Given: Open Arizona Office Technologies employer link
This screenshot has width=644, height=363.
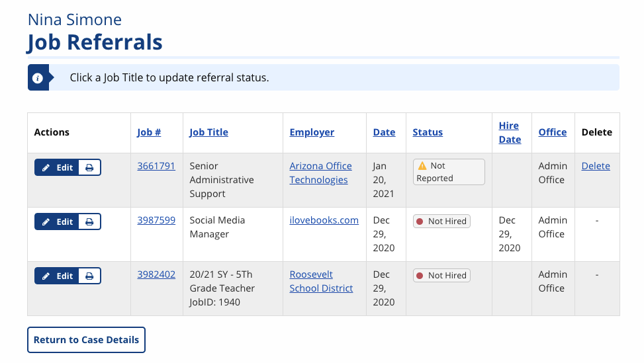Looking at the screenshot, I should click(320, 173).
